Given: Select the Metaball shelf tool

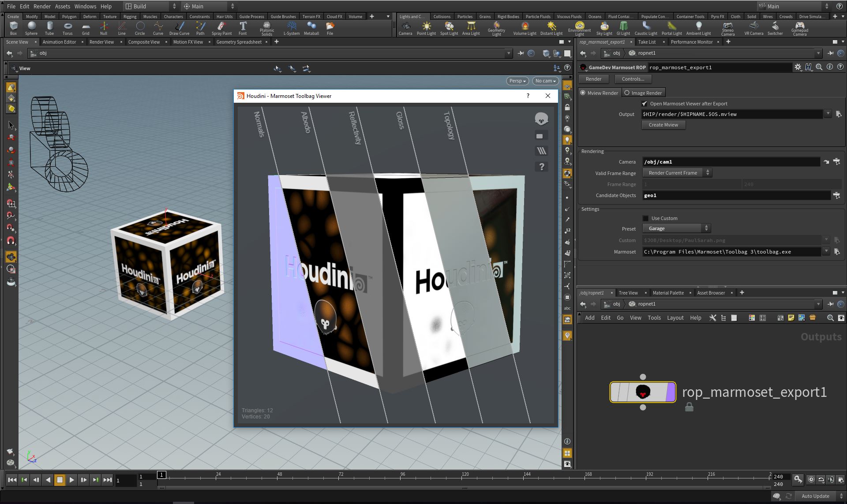Looking at the screenshot, I should [x=311, y=28].
